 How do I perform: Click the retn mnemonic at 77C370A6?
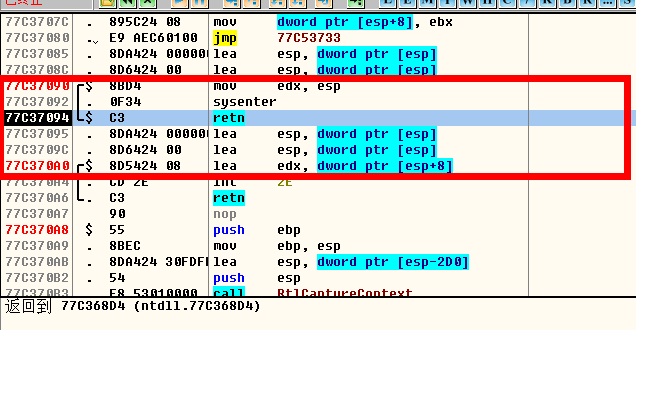229,198
